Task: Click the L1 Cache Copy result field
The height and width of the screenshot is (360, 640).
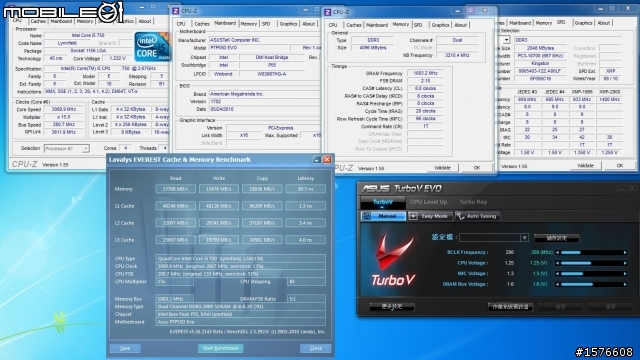Action: (x=262, y=206)
